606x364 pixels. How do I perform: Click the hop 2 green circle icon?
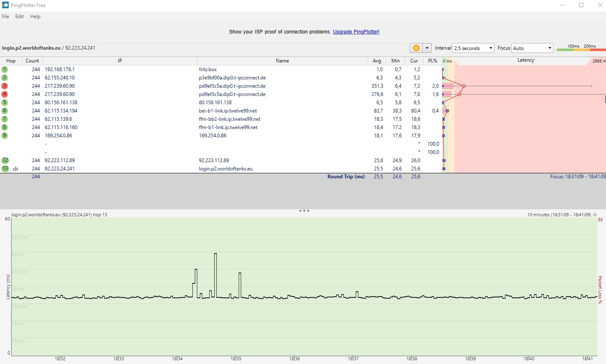click(5, 78)
